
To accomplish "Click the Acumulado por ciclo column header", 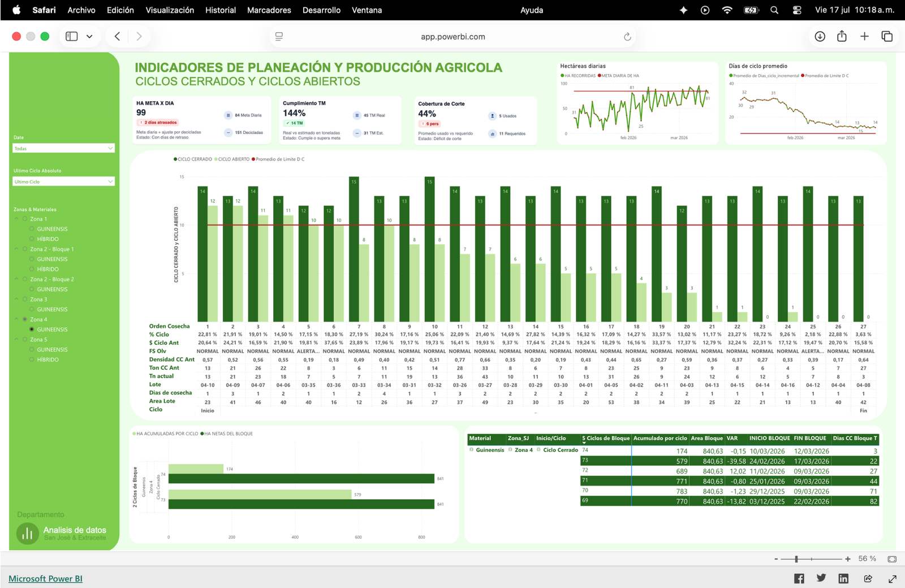I will (x=660, y=438).
